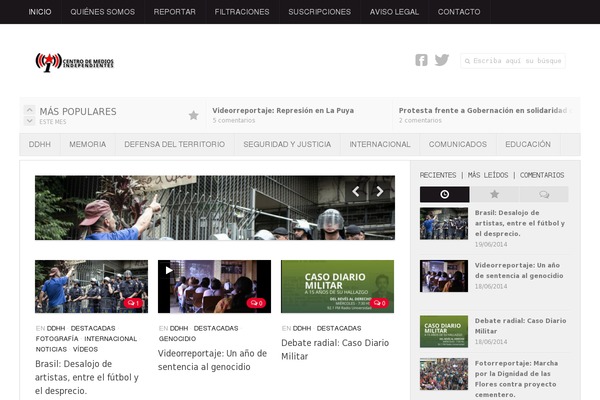The image size is (600, 400).
Task: Open the Internacional category
Action: click(380, 144)
